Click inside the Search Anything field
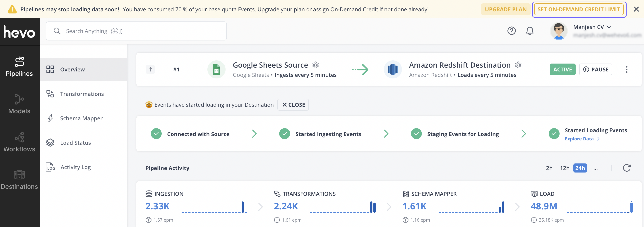 [136, 31]
